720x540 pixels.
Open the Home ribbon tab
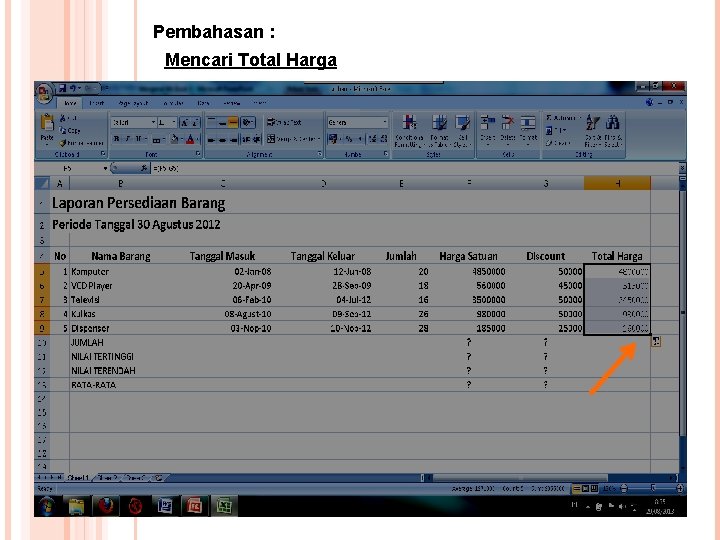[70, 103]
